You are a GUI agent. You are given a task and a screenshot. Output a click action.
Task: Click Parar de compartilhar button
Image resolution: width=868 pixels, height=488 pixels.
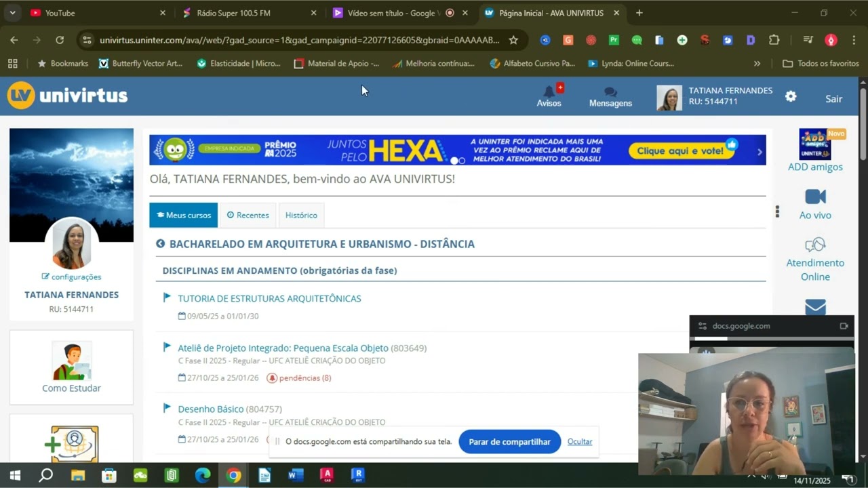click(x=510, y=442)
